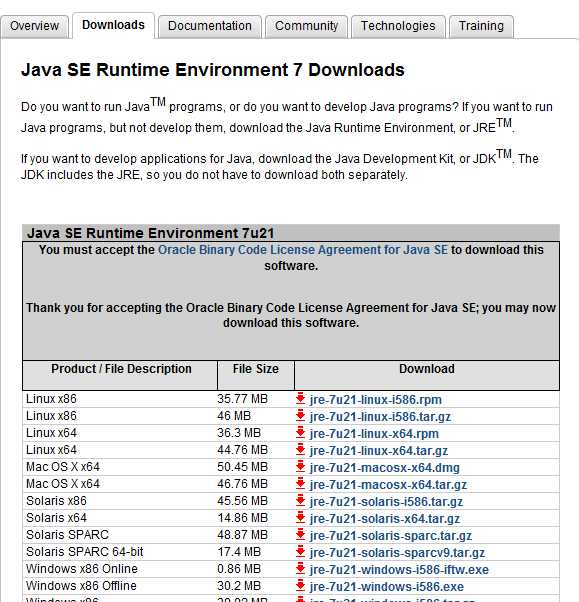The width and height of the screenshot is (579, 602).
Task: Select the Java SE Runtime Environment 7u21 heading
Action: 151,233
